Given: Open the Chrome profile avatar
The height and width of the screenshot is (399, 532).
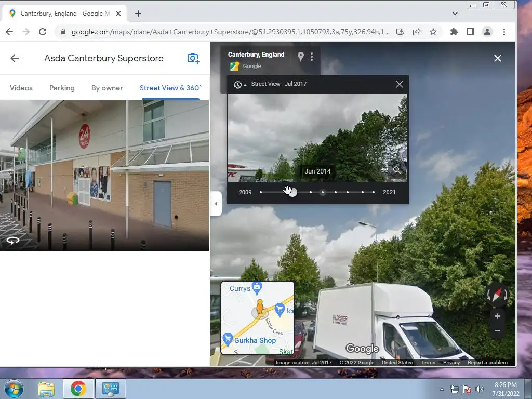Looking at the screenshot, I should [x=487, y=32].
